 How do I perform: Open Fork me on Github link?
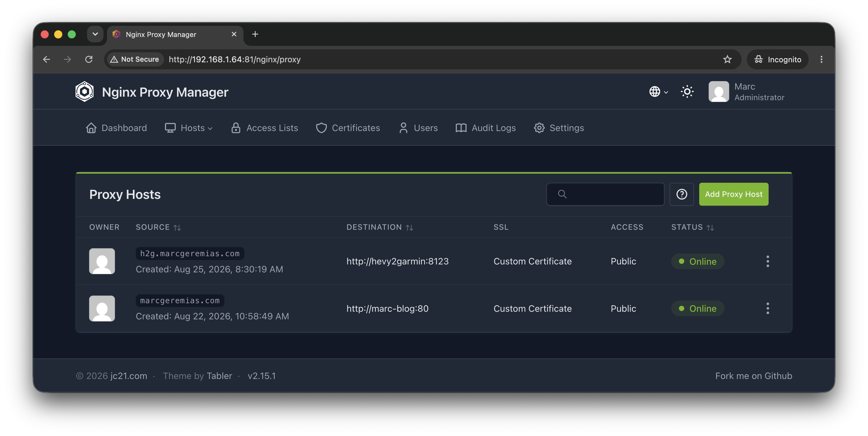(753, 376)
